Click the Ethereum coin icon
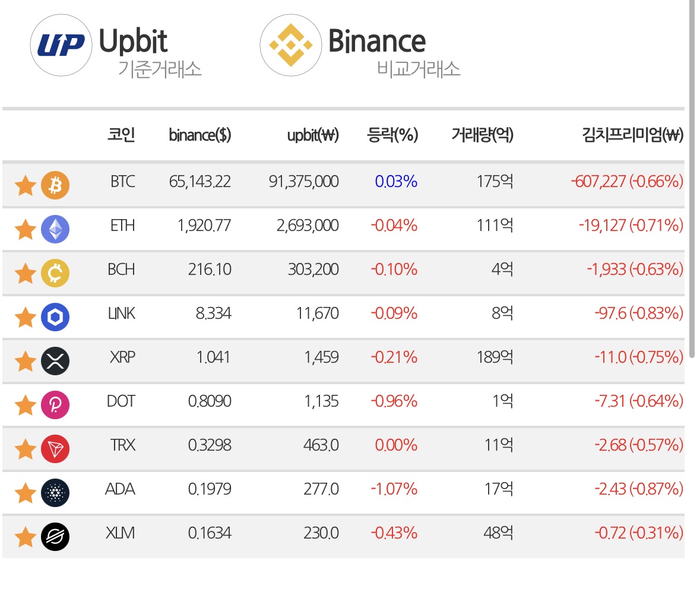Screen dimensions: 700x589 click(55, 229)
